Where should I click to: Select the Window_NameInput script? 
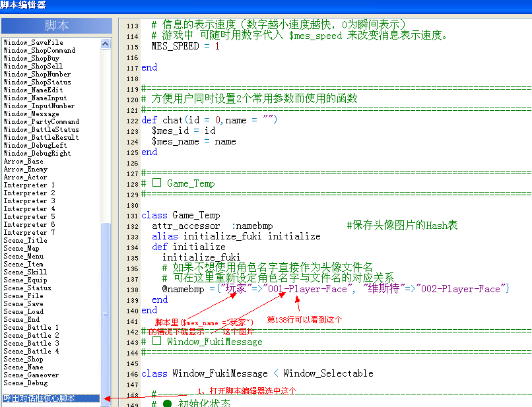pyautogui.click(x=35, y=98)
